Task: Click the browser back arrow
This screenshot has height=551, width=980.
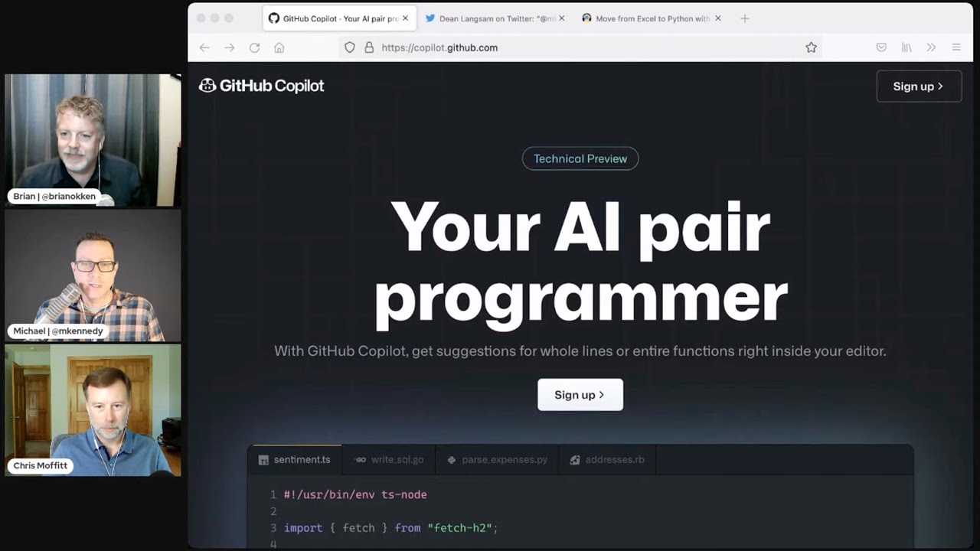Action: pos(204,47)
